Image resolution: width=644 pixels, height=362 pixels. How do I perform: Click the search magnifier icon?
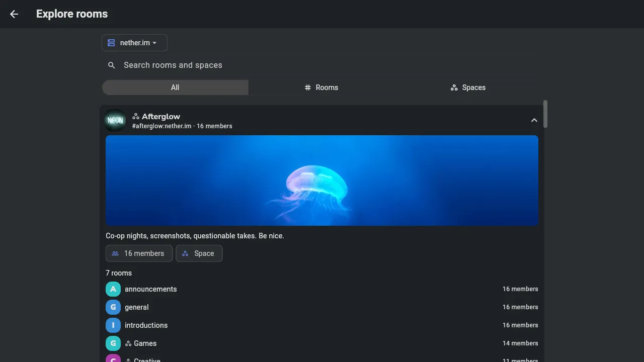coord(112,65)
